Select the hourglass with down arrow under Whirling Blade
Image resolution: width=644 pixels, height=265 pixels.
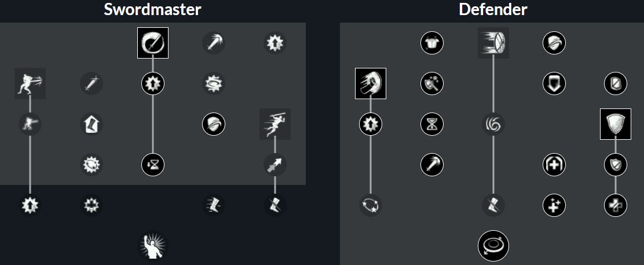pyautogui.click(x=153, y=165)
